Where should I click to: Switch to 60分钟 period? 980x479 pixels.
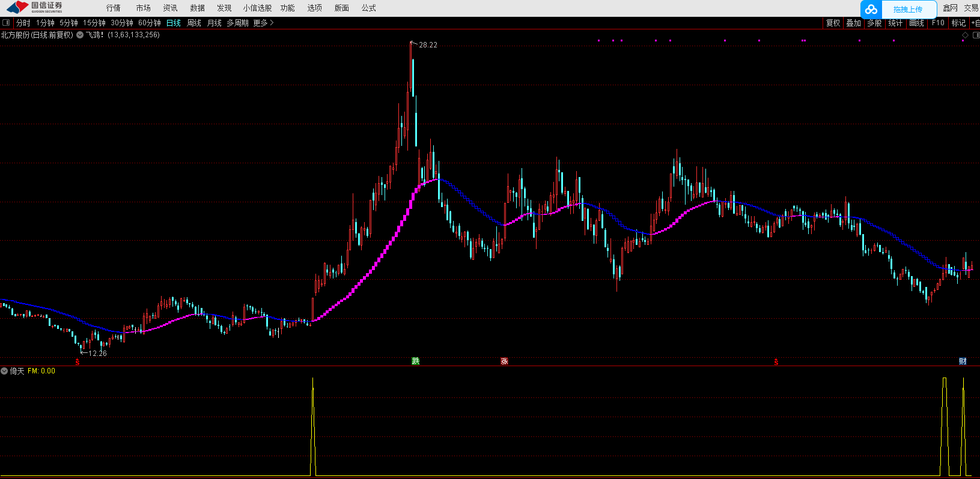tap(150, 23)
